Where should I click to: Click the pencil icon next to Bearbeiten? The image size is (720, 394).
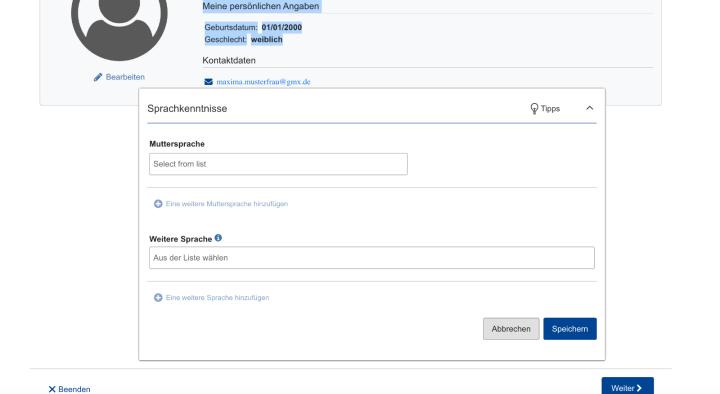(97, 77)
